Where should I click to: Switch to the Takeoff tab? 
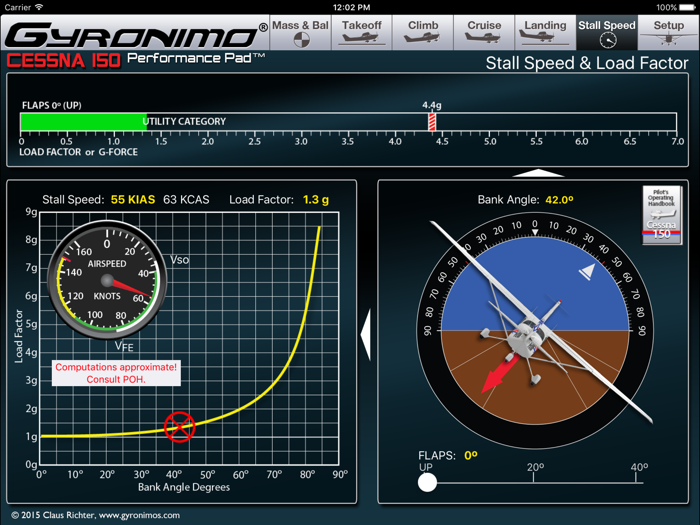[362, 33]
